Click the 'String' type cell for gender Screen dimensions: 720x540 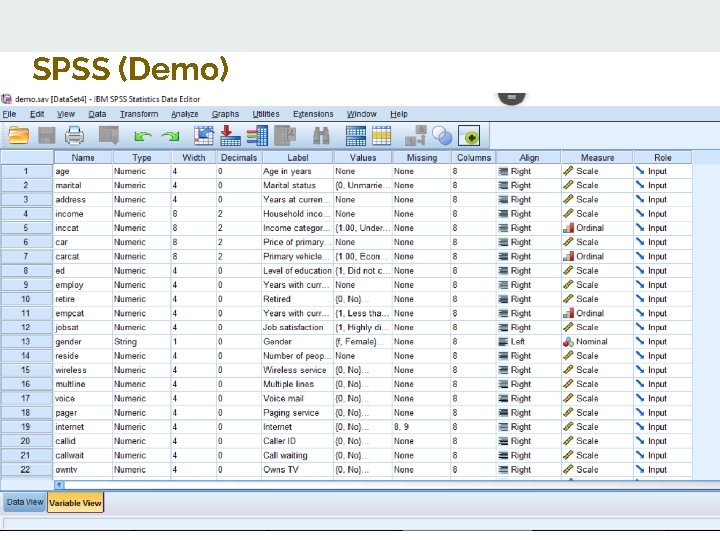(x=141, y=342)
